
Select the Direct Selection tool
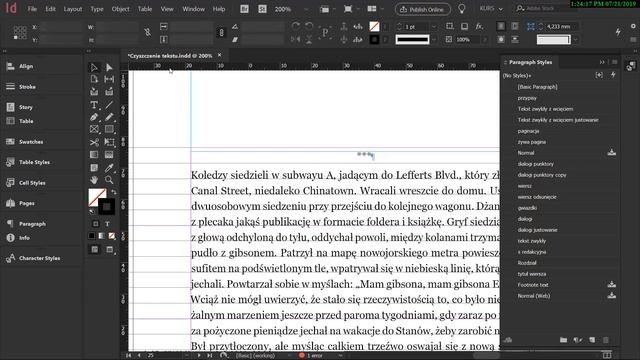[109, 67]
